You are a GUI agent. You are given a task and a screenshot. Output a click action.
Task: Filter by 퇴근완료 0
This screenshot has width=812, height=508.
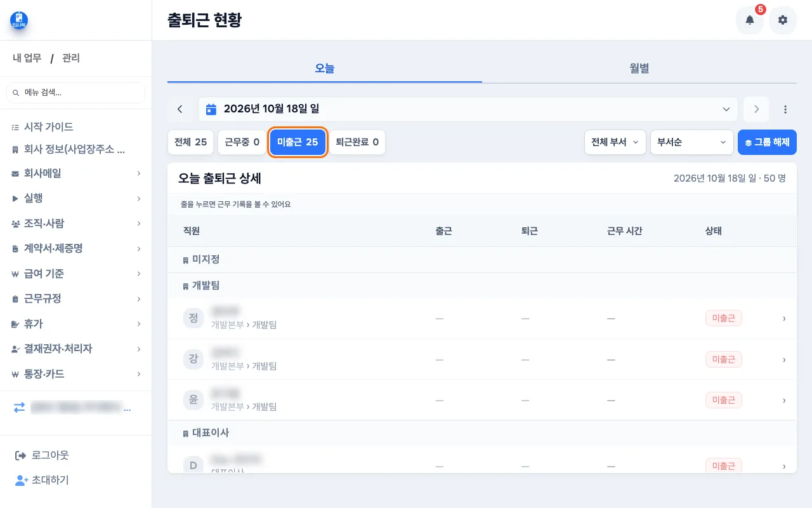tap(357, 142)
